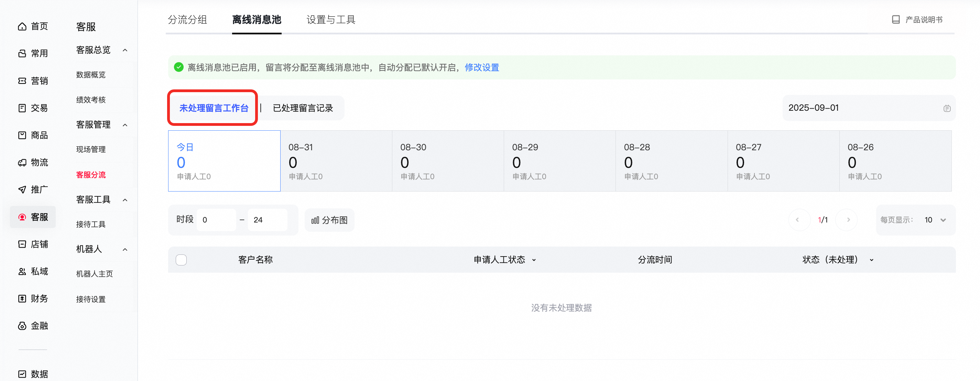Image resolution: width=980 pixels, height=381 pixels.
Task: Select the 今日 date card
Action: [225, 161]
